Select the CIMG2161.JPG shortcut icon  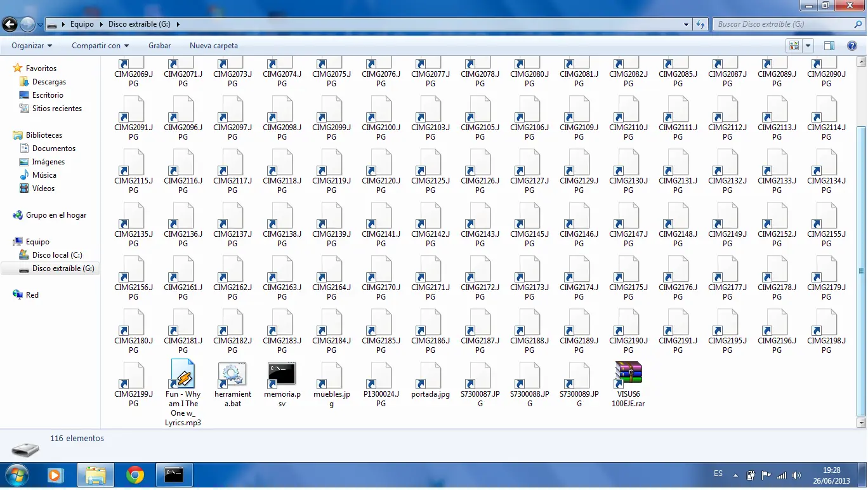[183, 268]
